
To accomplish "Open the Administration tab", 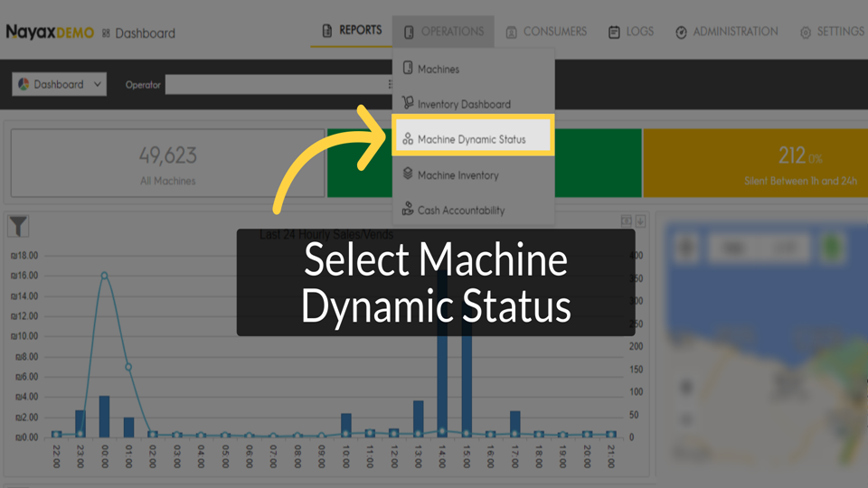I will [x=727, y=32].
